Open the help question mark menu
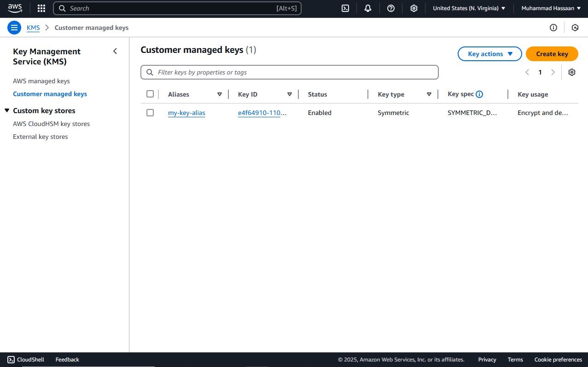The width and height of the screenshot is (588, 367). (x=391, y=8)
